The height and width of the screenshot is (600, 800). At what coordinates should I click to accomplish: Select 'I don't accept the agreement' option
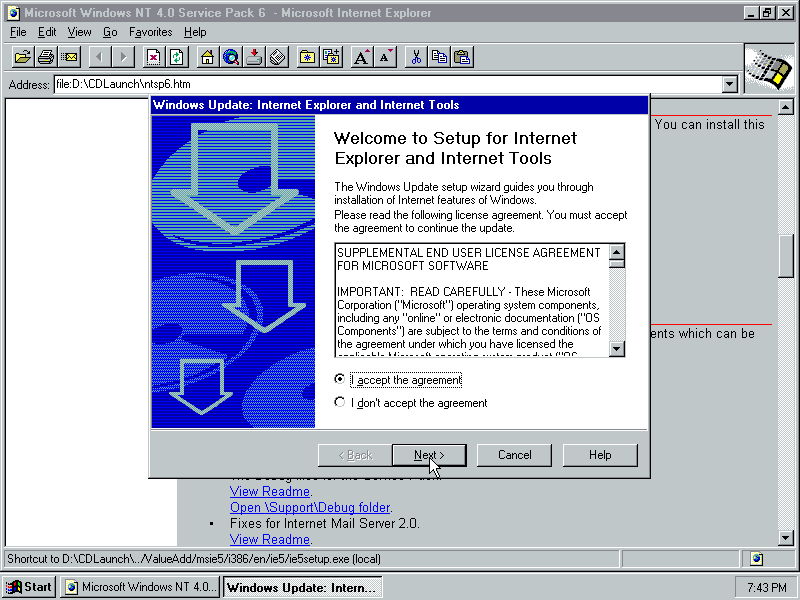coord(341,403)
